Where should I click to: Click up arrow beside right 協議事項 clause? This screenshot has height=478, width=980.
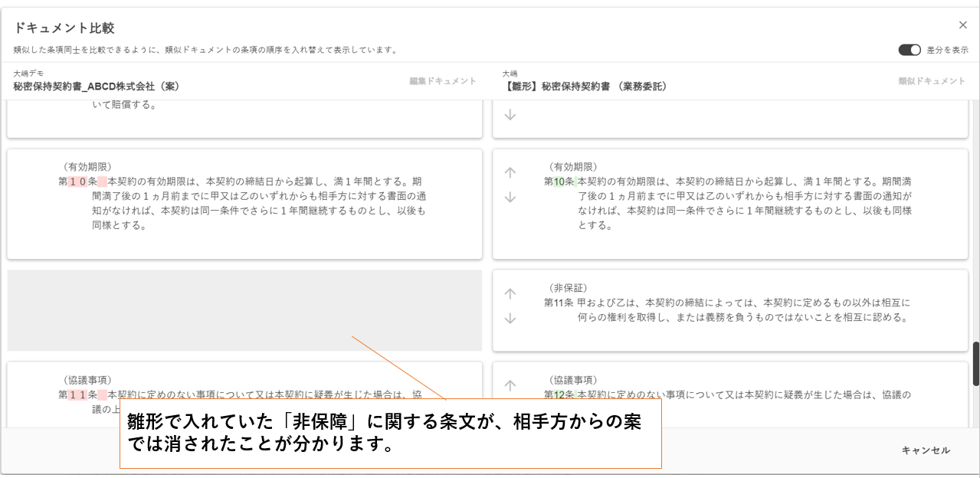[x=510, y=386]
